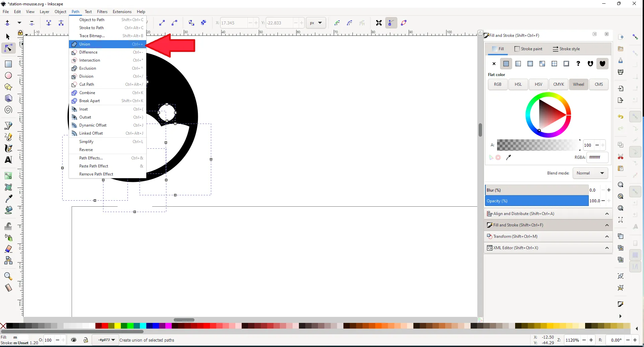The width and height of the screenshot is (644, 347).
Task: Pick the Star and polygon tool
Action: tap(8, 87)
